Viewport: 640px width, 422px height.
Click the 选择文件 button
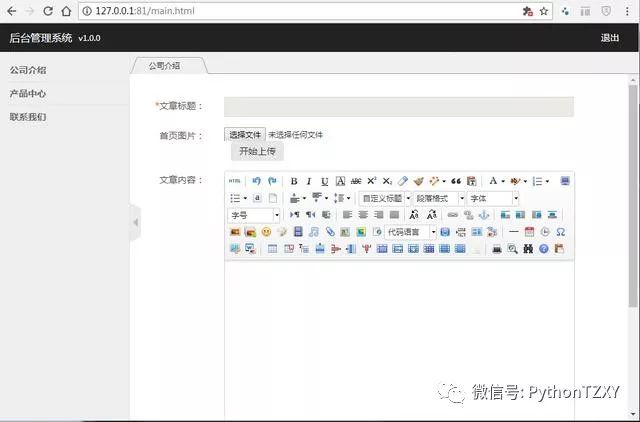pyautogui.click(x=245, y=135)
